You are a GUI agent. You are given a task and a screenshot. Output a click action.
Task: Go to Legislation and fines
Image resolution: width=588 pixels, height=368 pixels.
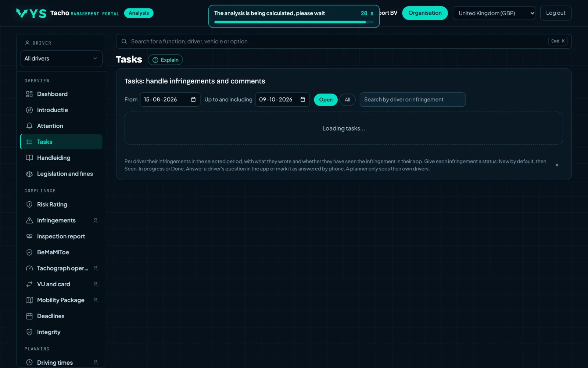[61, 174]
